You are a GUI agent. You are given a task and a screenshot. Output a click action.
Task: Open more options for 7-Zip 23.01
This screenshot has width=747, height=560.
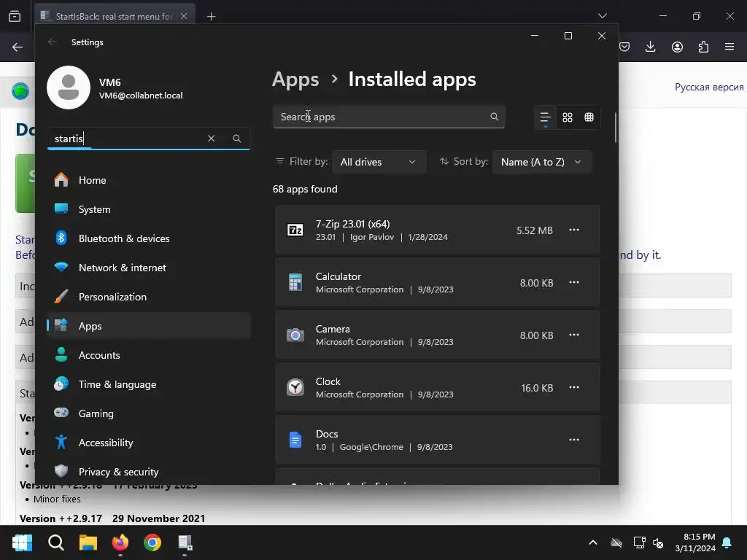574,230
